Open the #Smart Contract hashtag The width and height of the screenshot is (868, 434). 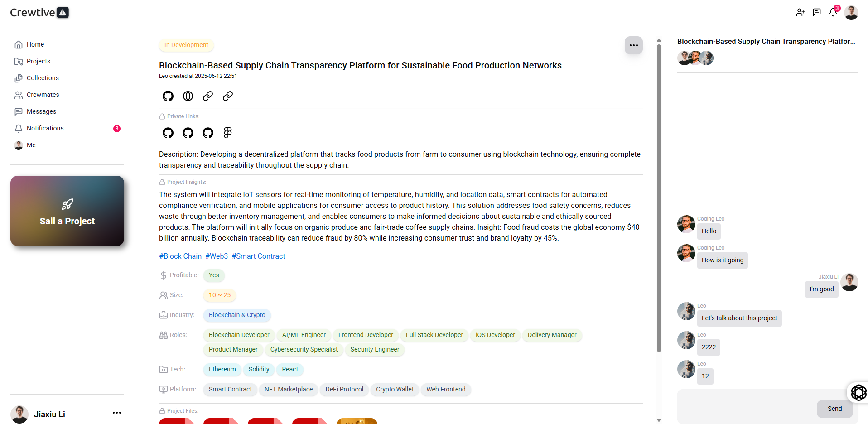(259, 256)
